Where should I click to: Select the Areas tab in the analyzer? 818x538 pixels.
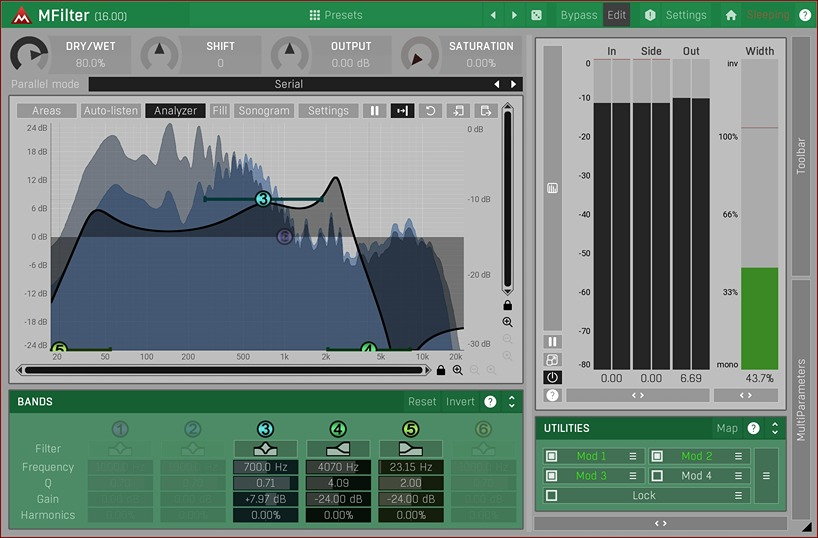point(46,111)
